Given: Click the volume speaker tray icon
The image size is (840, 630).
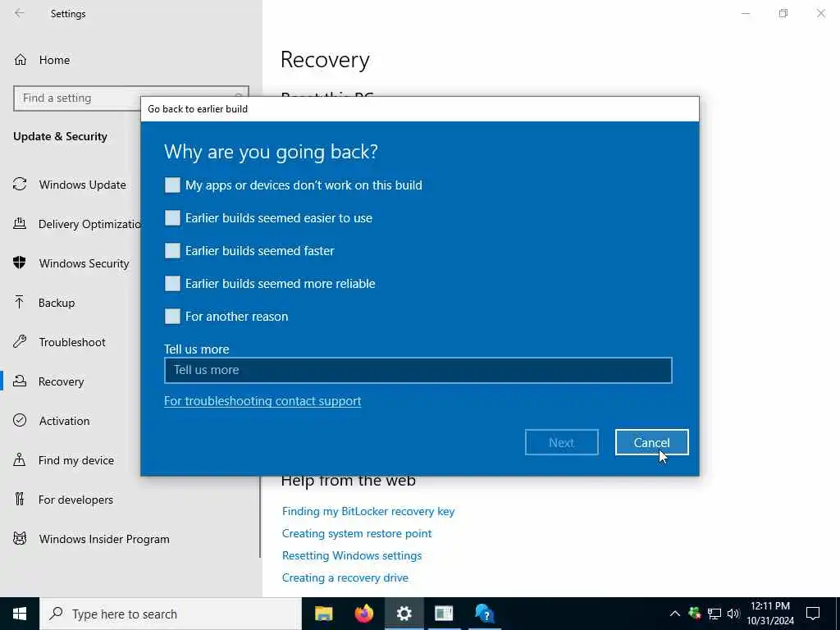Looking at the screenshot, I should point(733,614).
